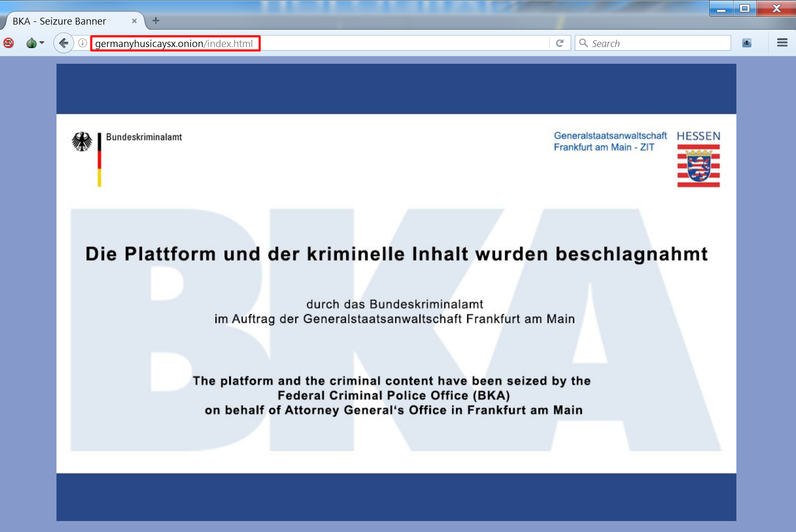
Task: Click the Search input field
Action: 653,43
